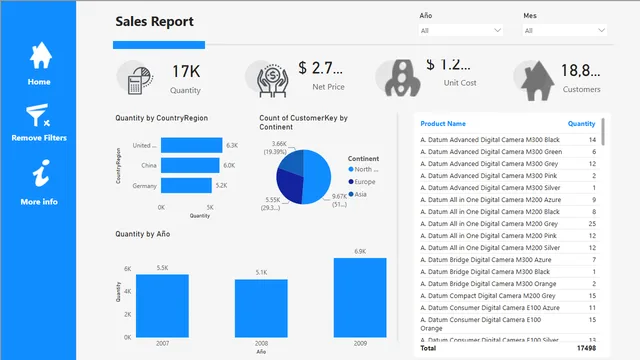Image resolution: width=640 pixels, height=360 pixels.
Task: Select the China bar in country chart
Action: 190,165
